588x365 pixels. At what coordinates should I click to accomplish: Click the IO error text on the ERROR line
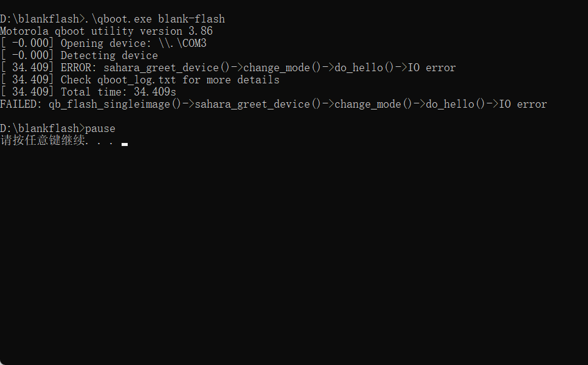(431, 68)
